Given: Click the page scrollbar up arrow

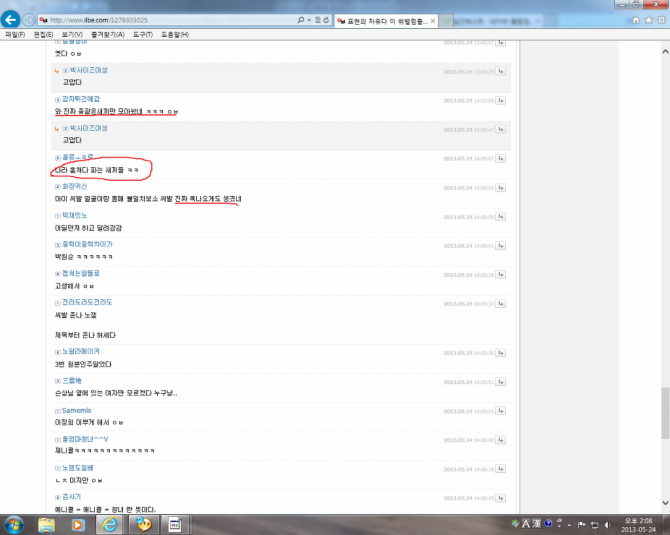Looking at the screenshot, I should (x=665, y=51).
